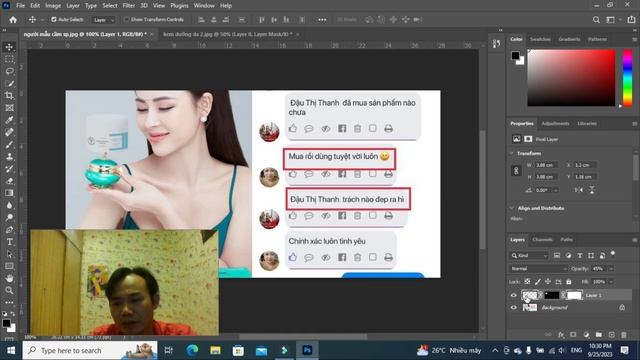This screenshot has width=640, height=360.
Task: Switch to the Swatches tab
Action: pyautogui.click(x=540, y=39)
